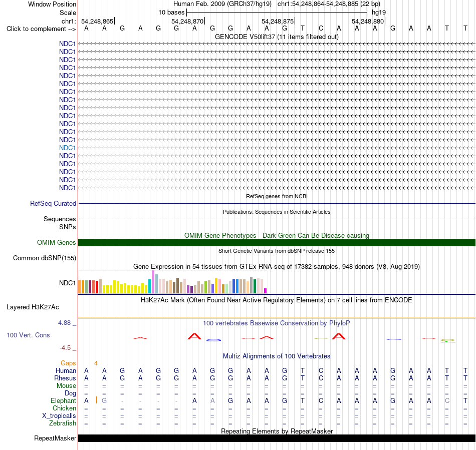Viewport: 476px width, 450px height.
Task: Click the '10 bases' scale bar text
Action: 171,13
